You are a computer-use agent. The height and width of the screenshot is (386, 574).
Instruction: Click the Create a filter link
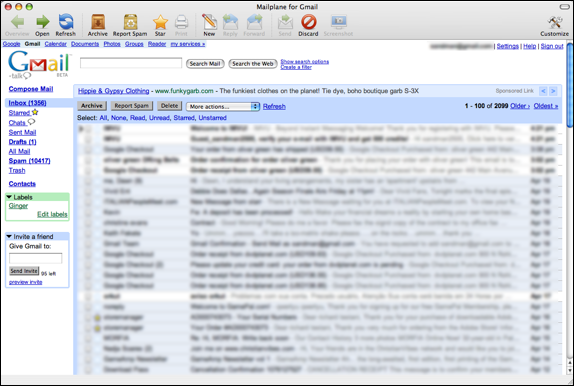point(296,67)
